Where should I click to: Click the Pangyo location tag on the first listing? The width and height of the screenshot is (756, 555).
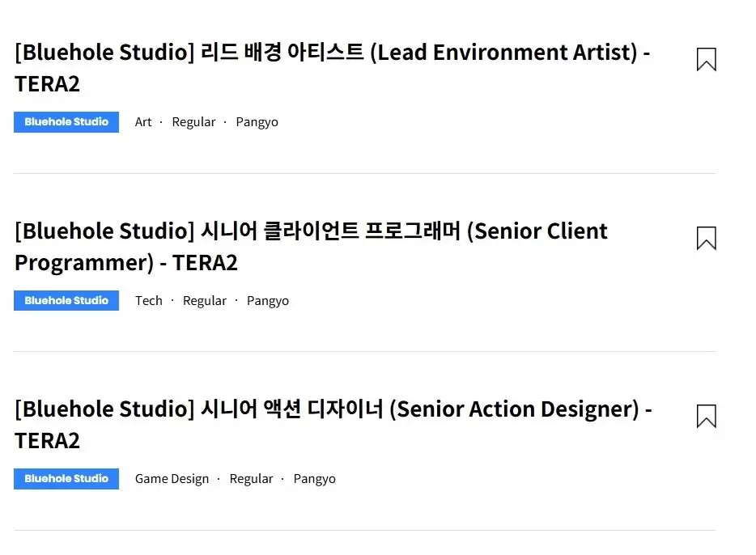click(x=257, y=121)
